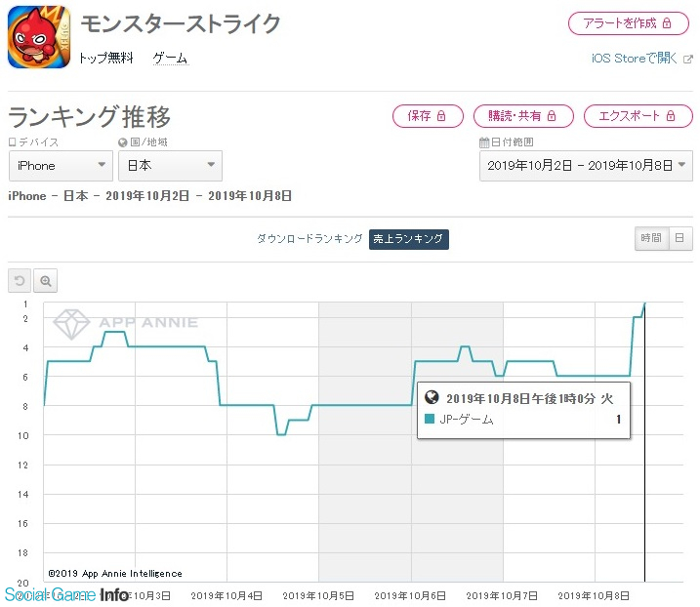Image resolution: width=700 pixels, height=607 pixels.
Task: Open the iPhone device dropdown
Action: (61, 166)
